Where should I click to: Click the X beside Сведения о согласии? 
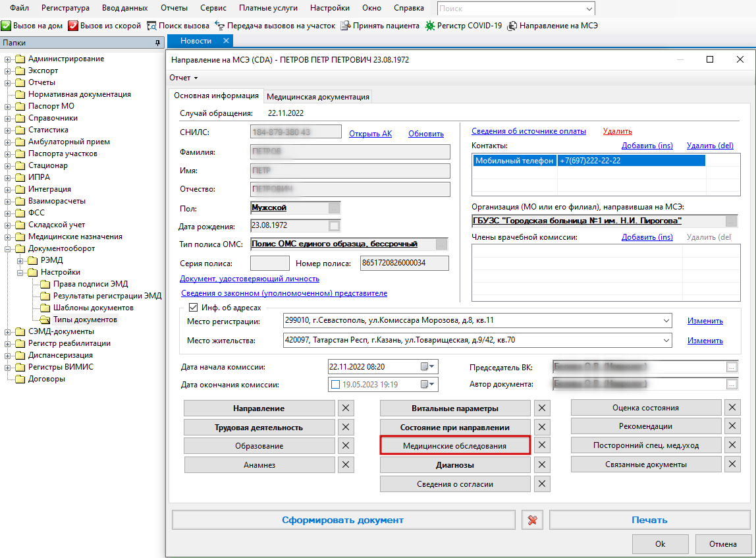542,484
